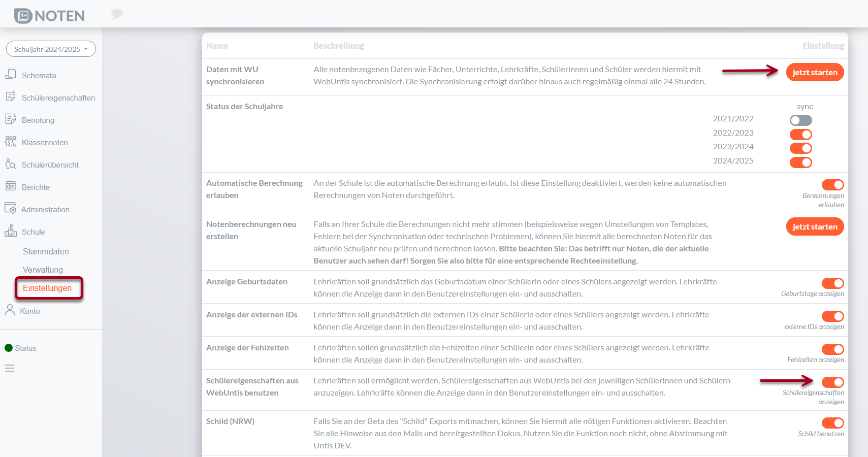This screenshot has width=868, height=457.
Task: Click the Schemata sidebar icon
Action: pyautogui.click(x=11, y=75)
